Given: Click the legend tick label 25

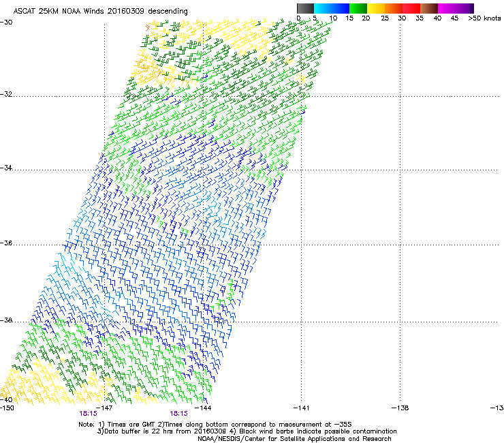Looking at the screenshot, I should coord(385,18).
